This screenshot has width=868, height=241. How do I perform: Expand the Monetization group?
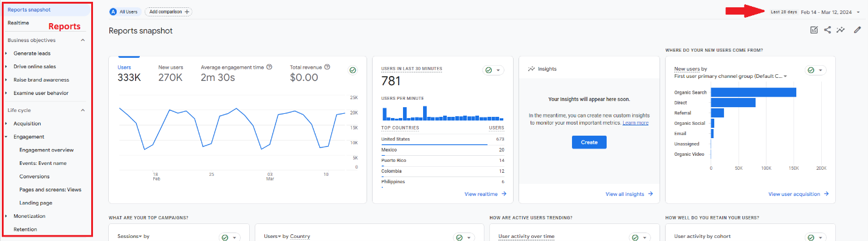[6, 216]
